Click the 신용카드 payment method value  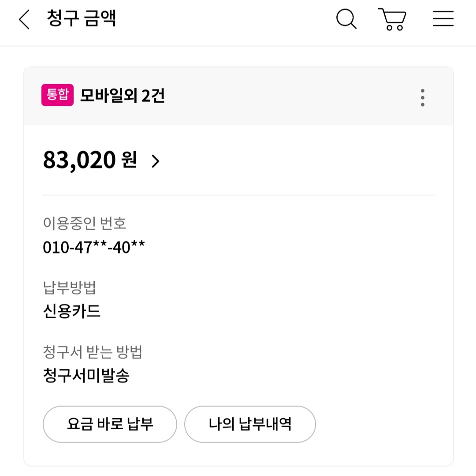[72, 312]
